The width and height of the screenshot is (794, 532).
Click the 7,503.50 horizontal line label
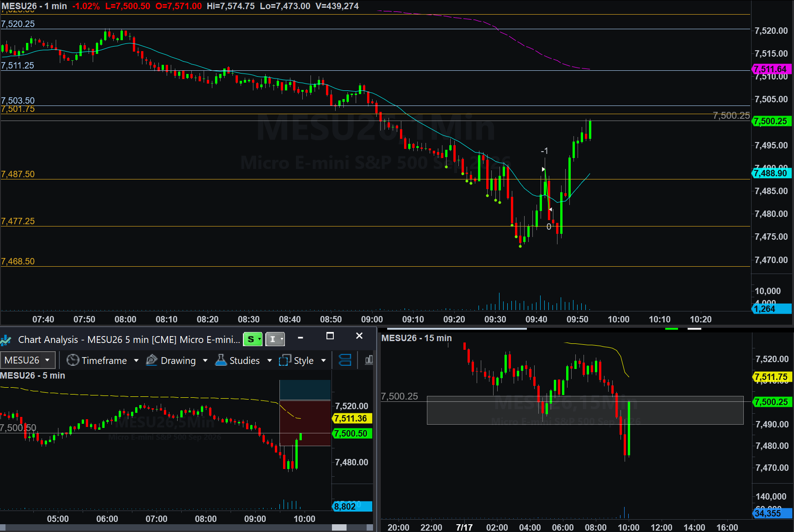coord(18,100)
